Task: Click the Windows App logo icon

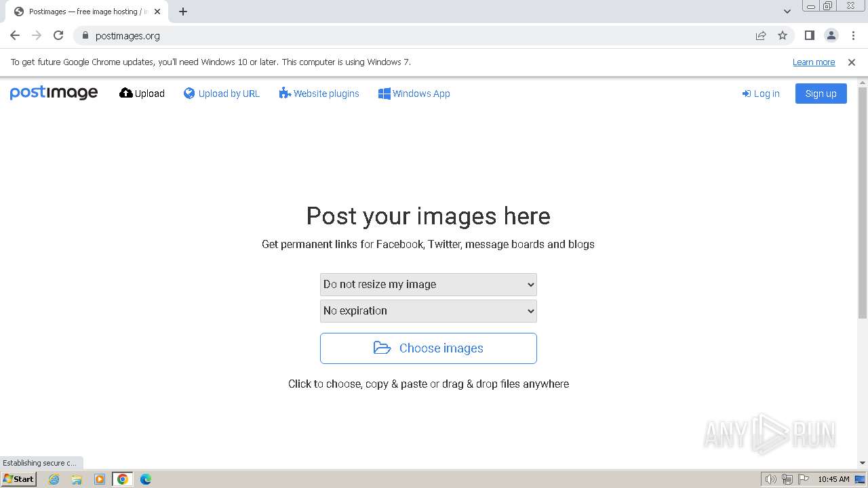Action: 384,94
